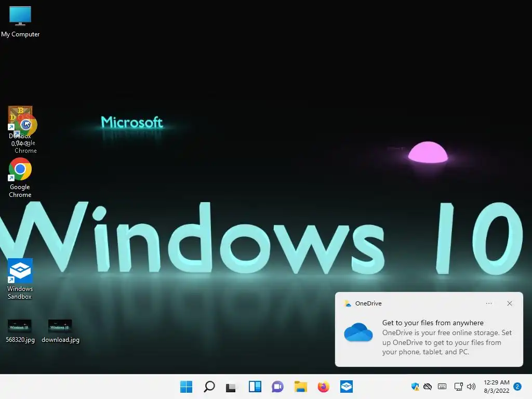
Task: Click the OneDrive cloud image in notification
Action: point(358,332)
